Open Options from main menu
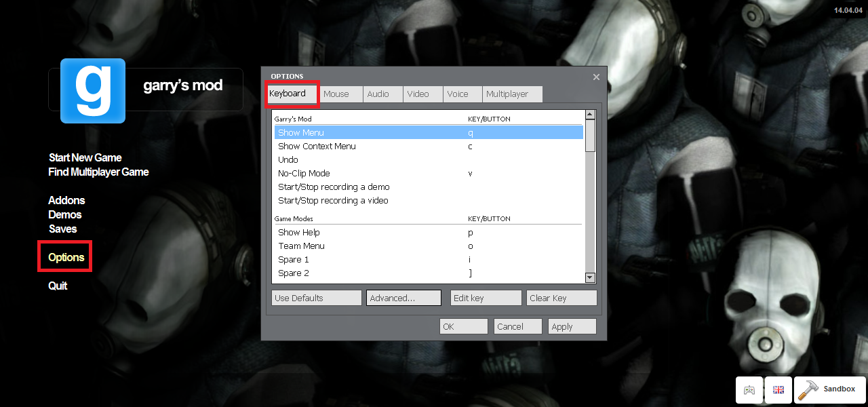The height and width of the screenshot is (407, 868). tap(66, 257)
